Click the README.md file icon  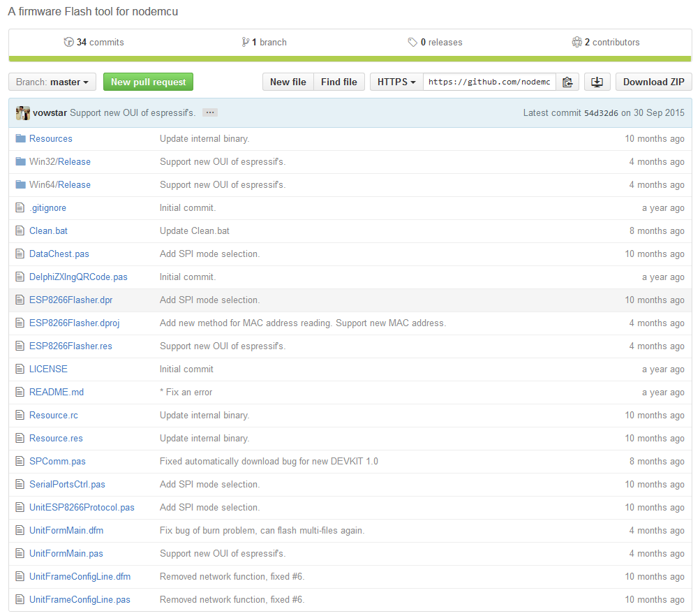[x=20, y=393]
